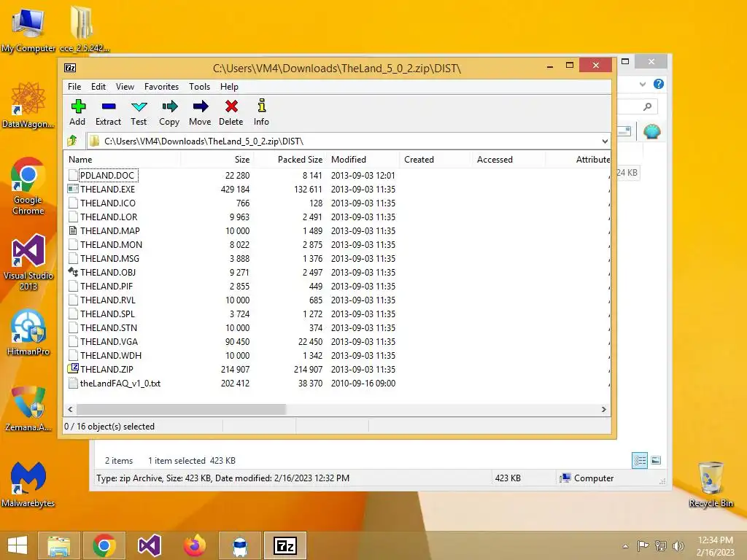Open the View menu
747x560 pixels.
(x=125, y=87)
